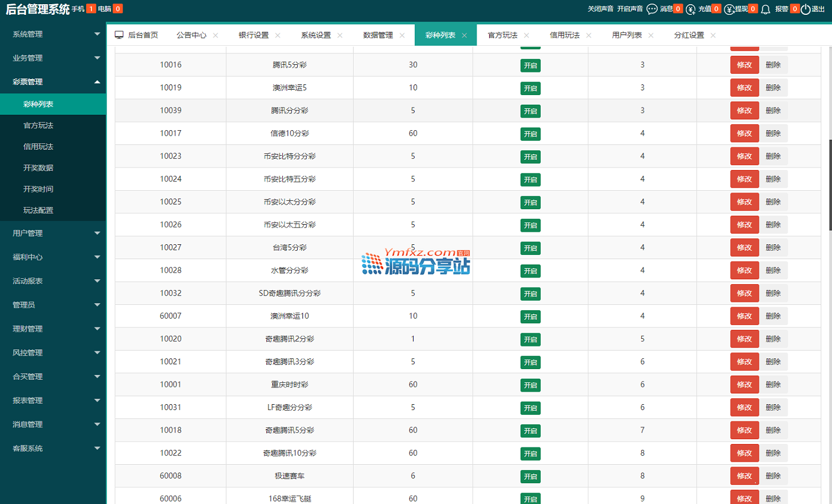Open 开奖数据 in the sidebar

point(38,168)
